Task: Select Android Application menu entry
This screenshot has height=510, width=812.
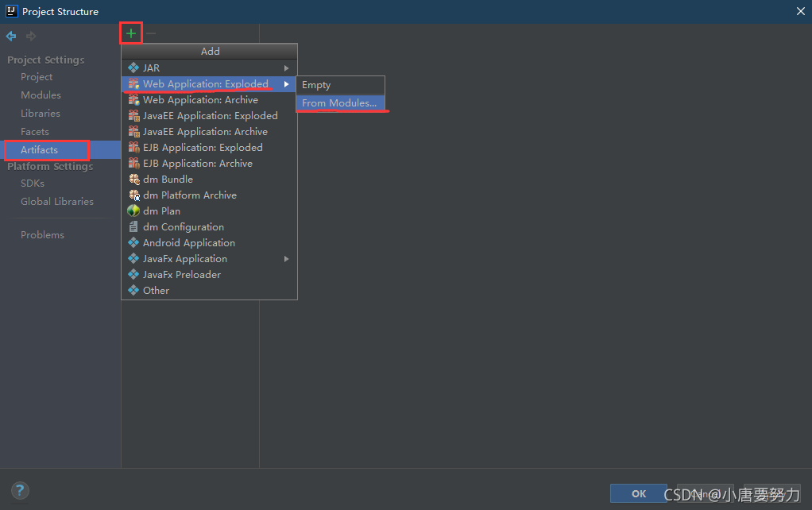Action: pyautogui.click(x=209, y=243)
